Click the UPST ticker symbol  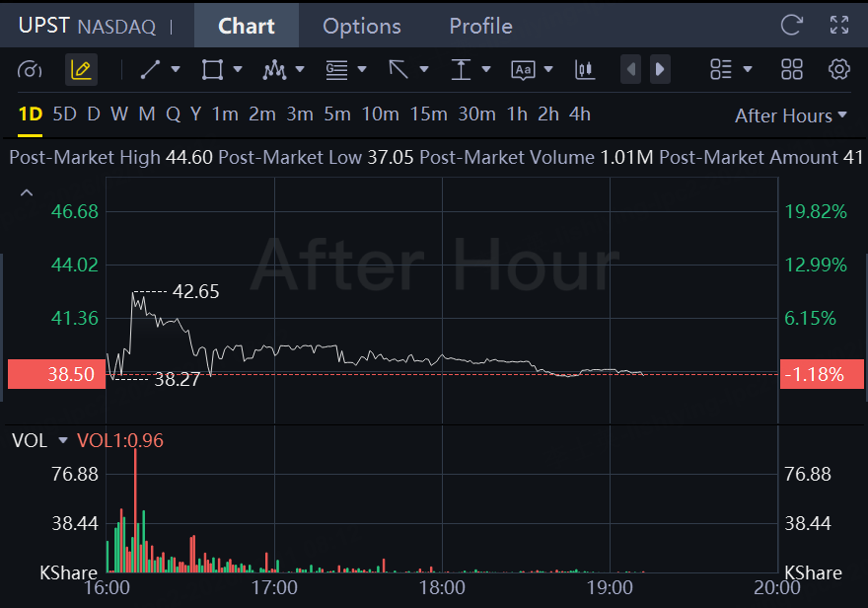(43, 26)
